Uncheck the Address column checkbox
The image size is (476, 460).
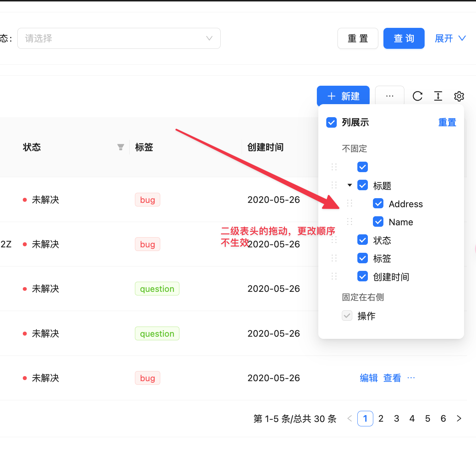(378, 203)
